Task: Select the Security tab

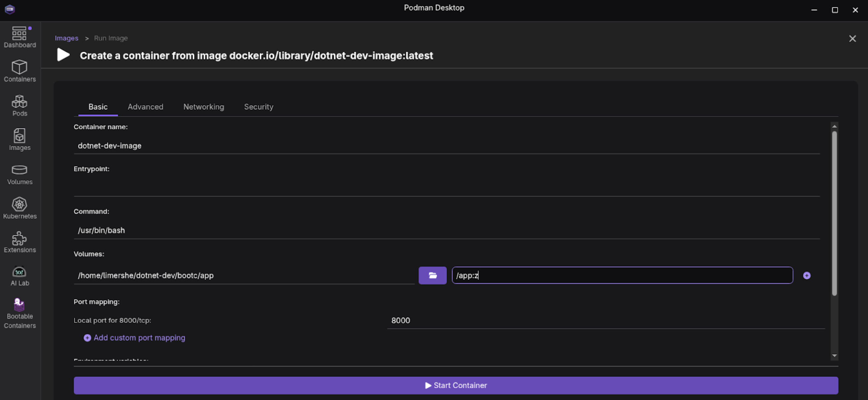Action: pyautogui.click(x=258, y=107)
